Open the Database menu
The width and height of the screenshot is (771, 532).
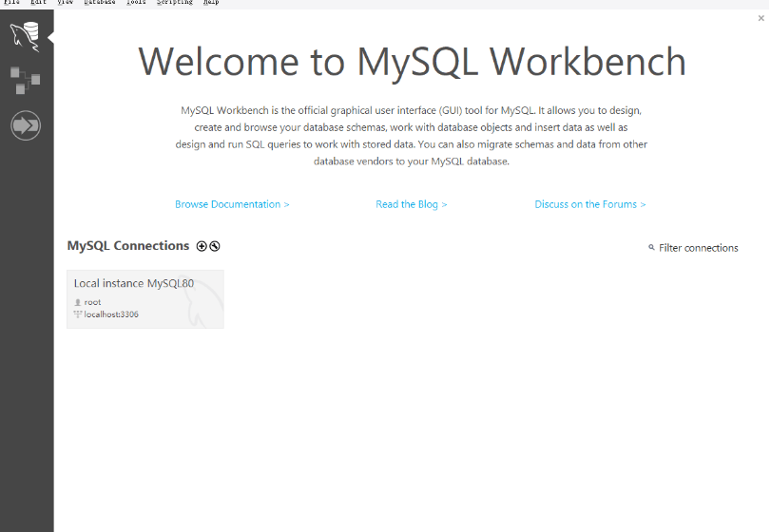point(99,3)
